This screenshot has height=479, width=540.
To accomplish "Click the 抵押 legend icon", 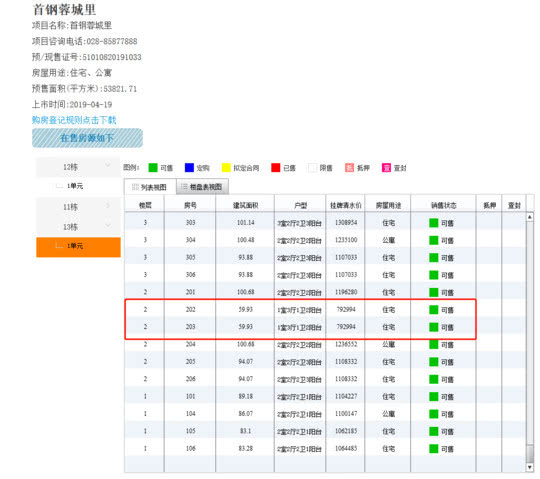I will click(349, 168).
